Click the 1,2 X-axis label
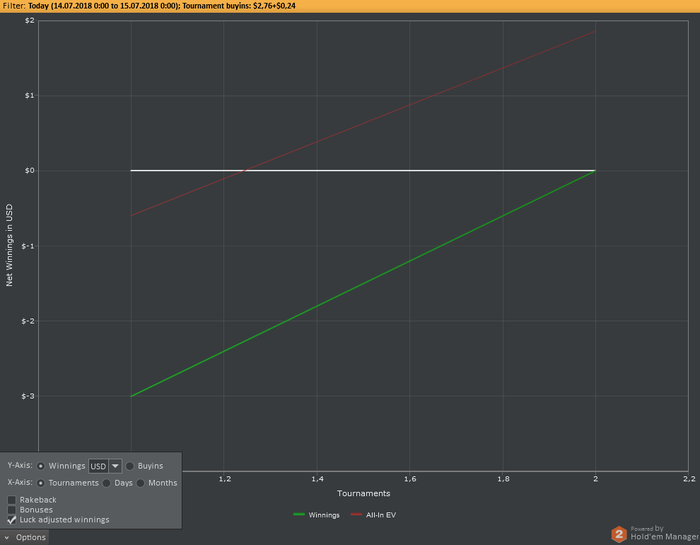The height and width of the screenshot is (545, 700). [225, 479]
